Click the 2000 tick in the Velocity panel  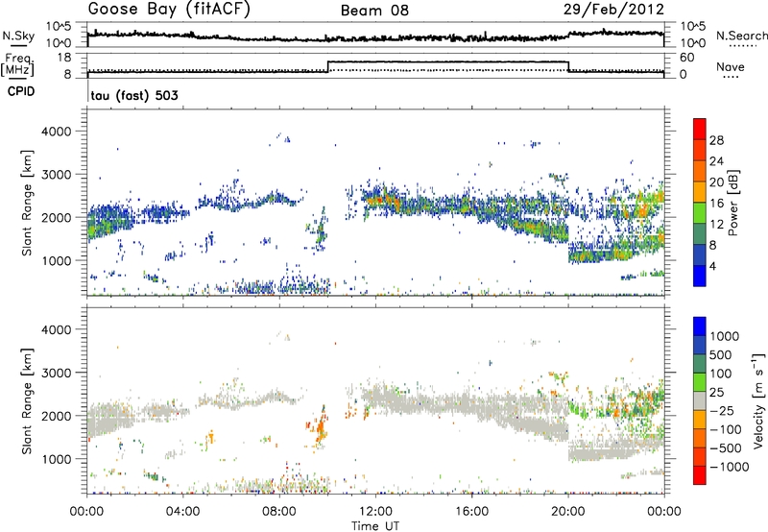coord(57,416)
